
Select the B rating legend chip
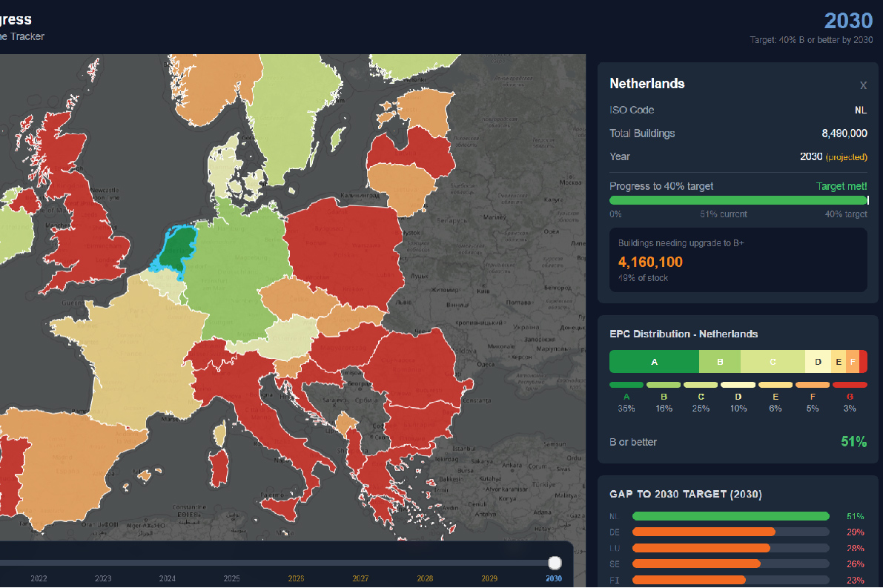[x=664, y=386]
